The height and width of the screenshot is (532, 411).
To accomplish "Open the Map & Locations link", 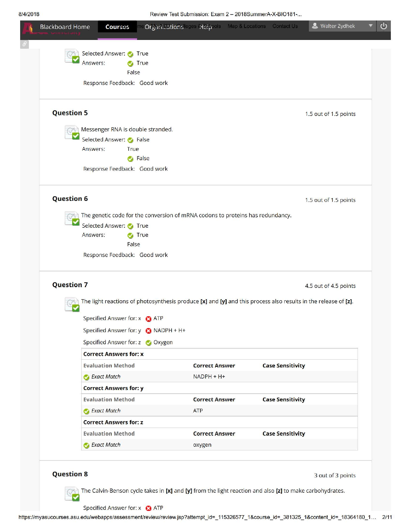I will click(x=246, y=26).
